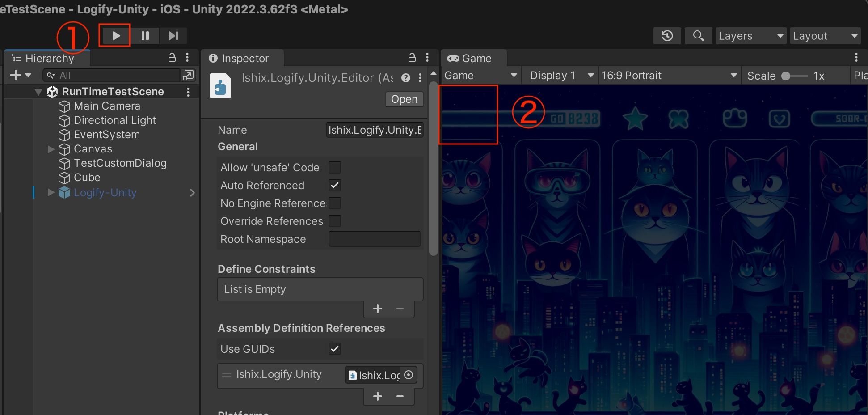
Task: Lock the Hierarchy panel
Action: [172, 58]
